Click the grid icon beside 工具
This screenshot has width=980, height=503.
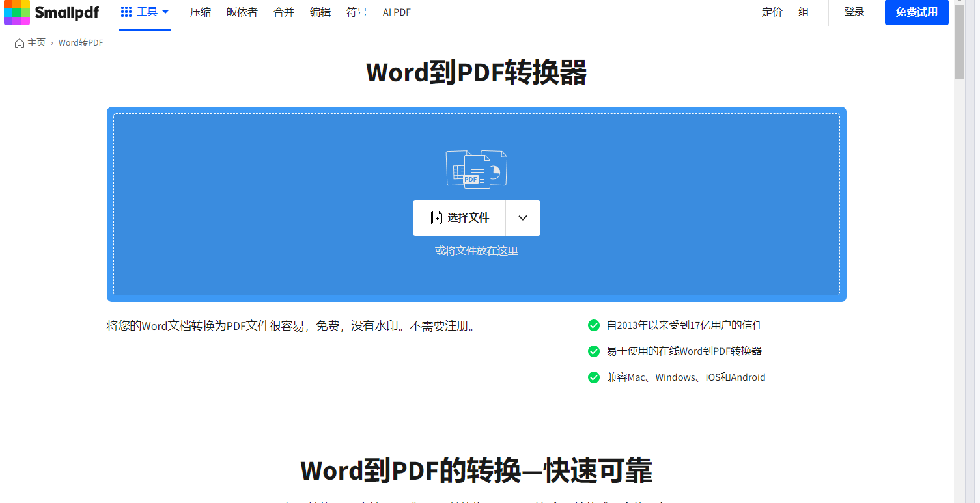coord(126,12)
